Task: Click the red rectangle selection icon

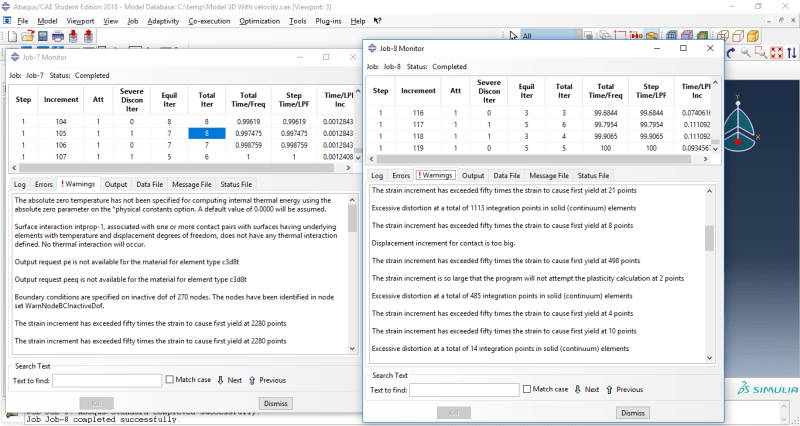Action: point(620,36)
